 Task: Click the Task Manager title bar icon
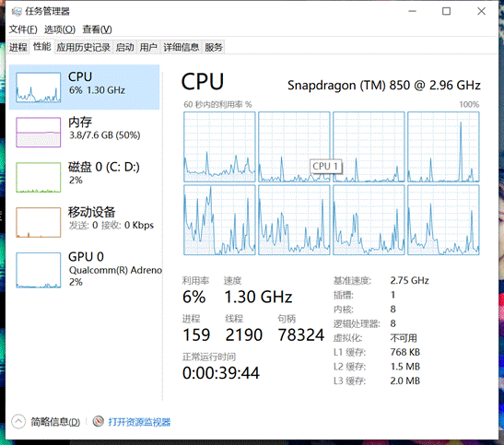click(x=17, y=12)
